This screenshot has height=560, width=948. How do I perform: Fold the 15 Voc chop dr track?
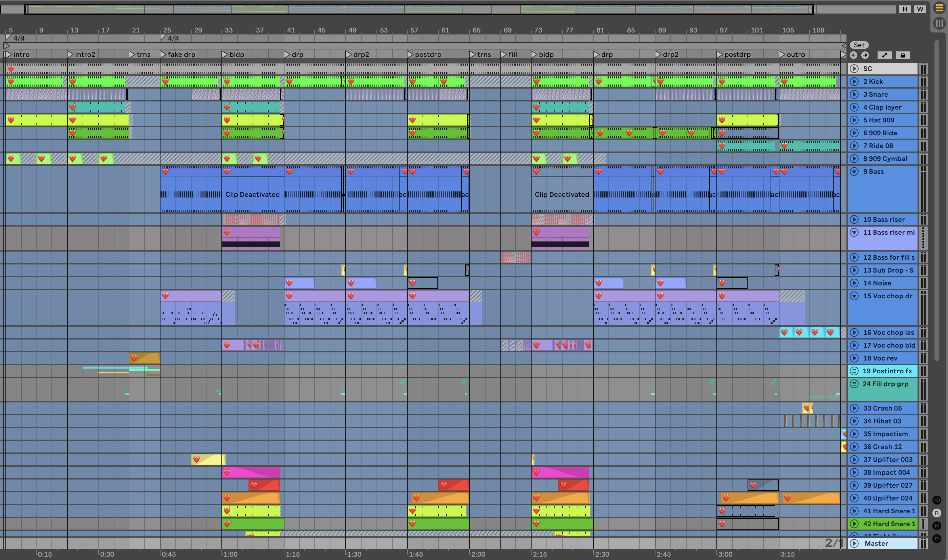854,296
